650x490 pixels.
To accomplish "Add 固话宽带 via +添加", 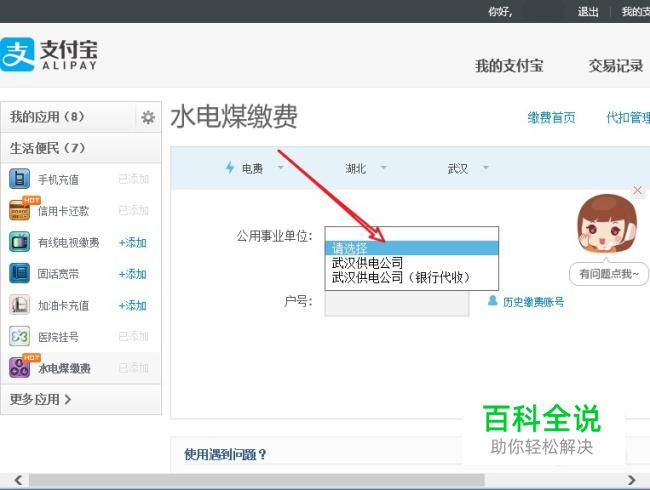I will click(x=133, y=274).
